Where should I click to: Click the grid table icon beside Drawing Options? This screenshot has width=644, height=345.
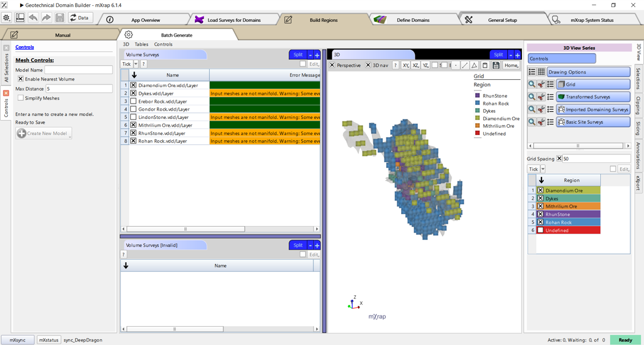tap(542, 72)
